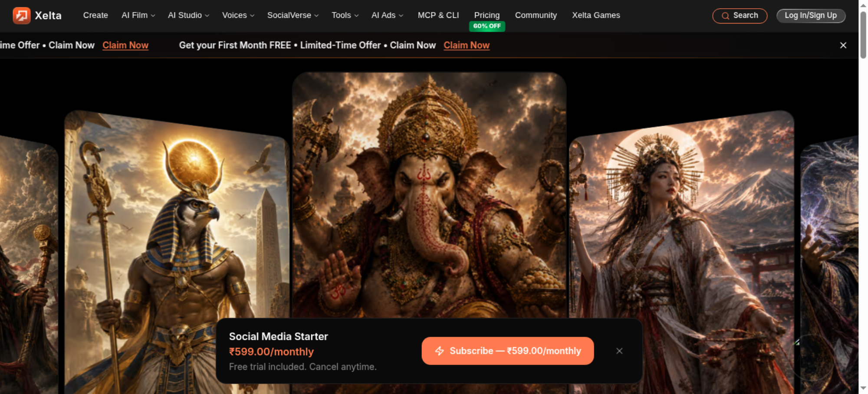
Task: Select the Ganesha center image card
Action: point(429,195)
